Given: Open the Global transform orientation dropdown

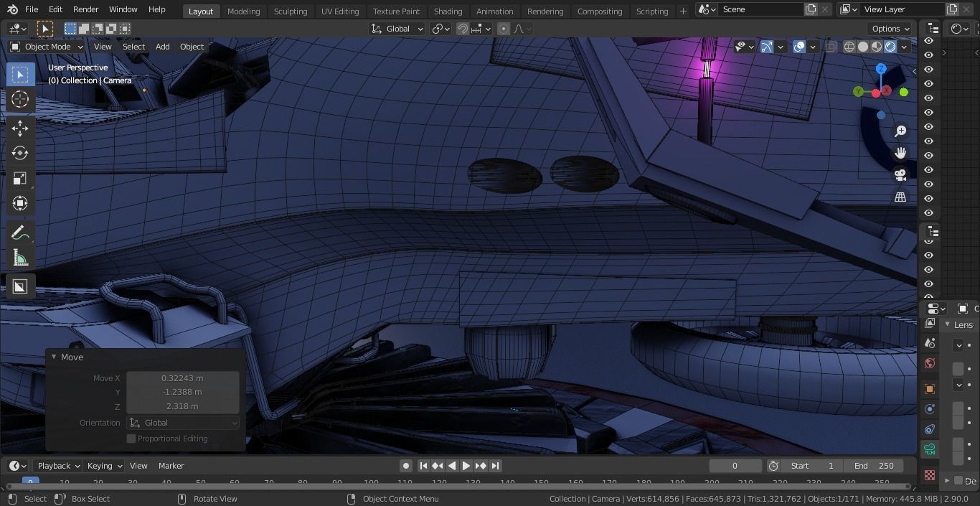Looking at the screenshot, I should coord(397,29).
